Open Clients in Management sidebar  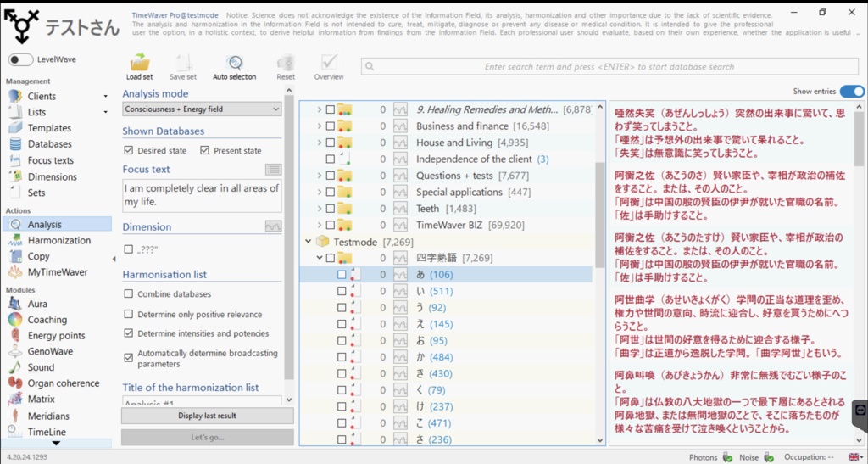pyautogui.click(x=42, y=96)
